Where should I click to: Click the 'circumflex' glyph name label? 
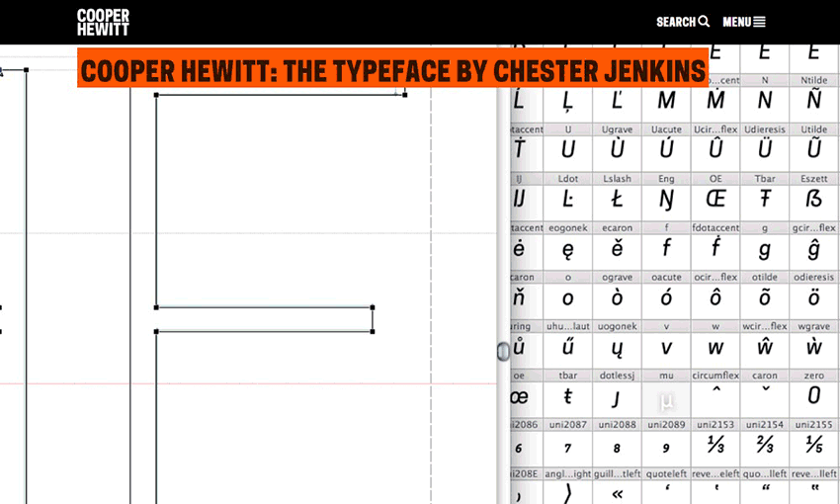[715, 376]
